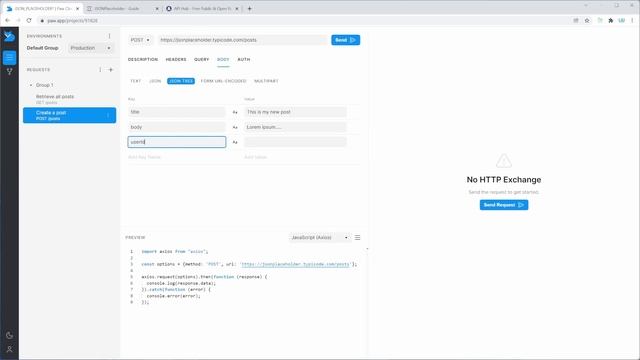Edit the 'This is my new post' value
Image resolution: width=640 pixels, height=360 pixels.
tap(295, 112)
